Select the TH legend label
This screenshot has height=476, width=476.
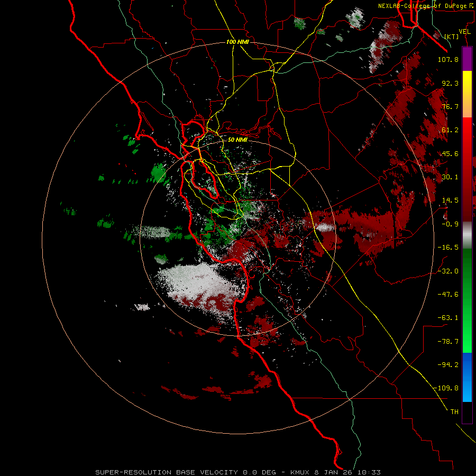tap(454, 412)
